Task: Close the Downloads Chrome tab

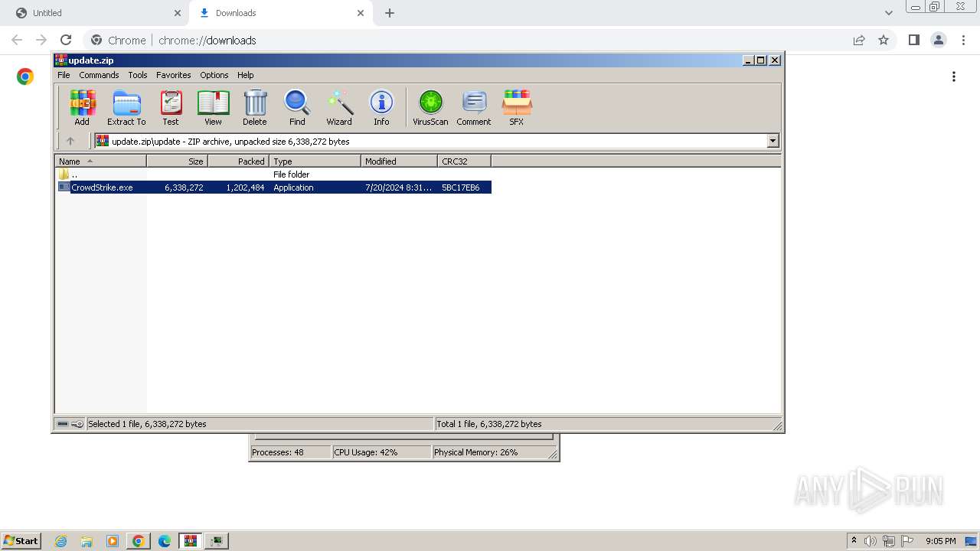Action: click(361, 13)
